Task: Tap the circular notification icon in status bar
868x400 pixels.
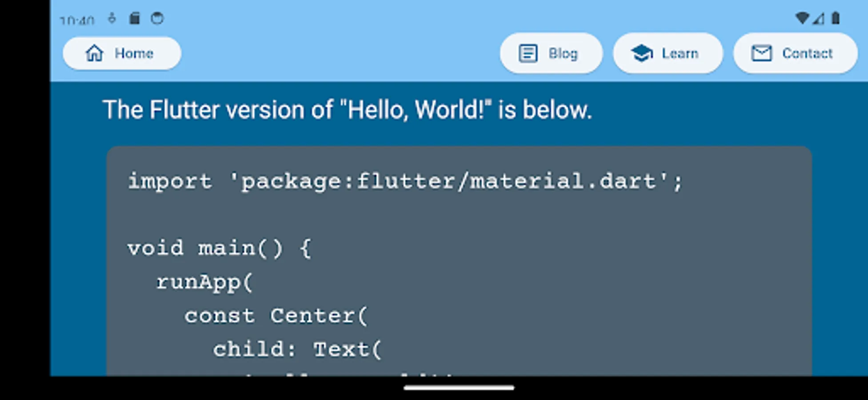Action: tap(157, 18)
